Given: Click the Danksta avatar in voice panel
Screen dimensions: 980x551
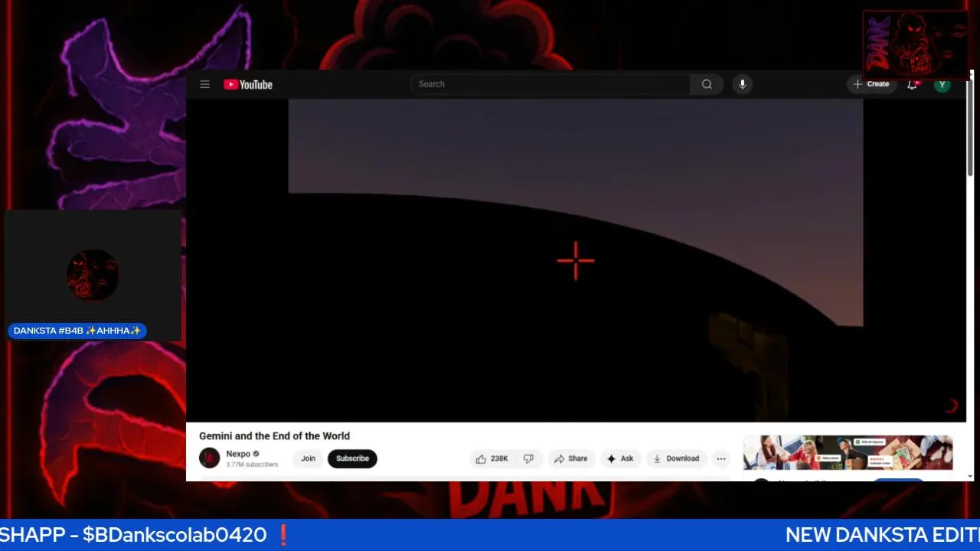Looking at the screenshot, I should (x=93, y=275).
